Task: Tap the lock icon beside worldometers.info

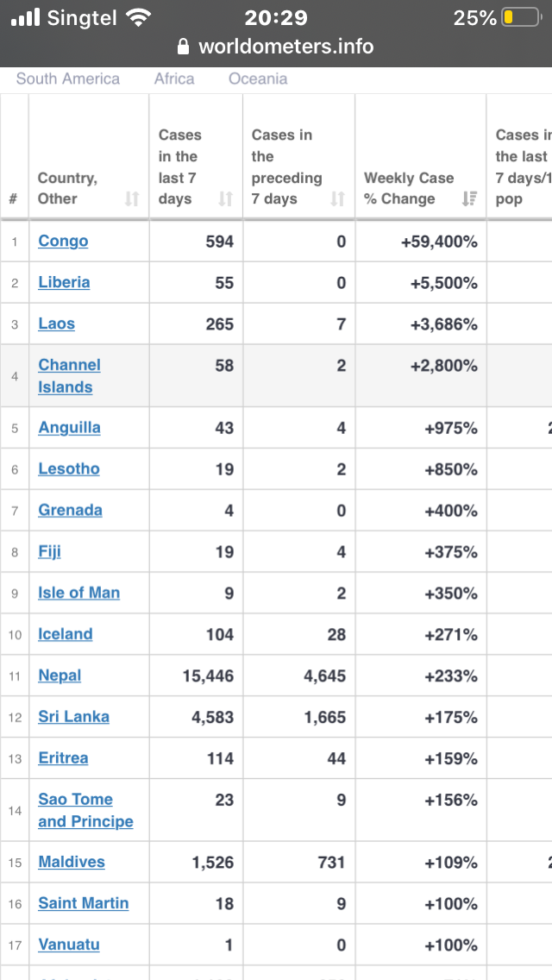Action: 183,47
